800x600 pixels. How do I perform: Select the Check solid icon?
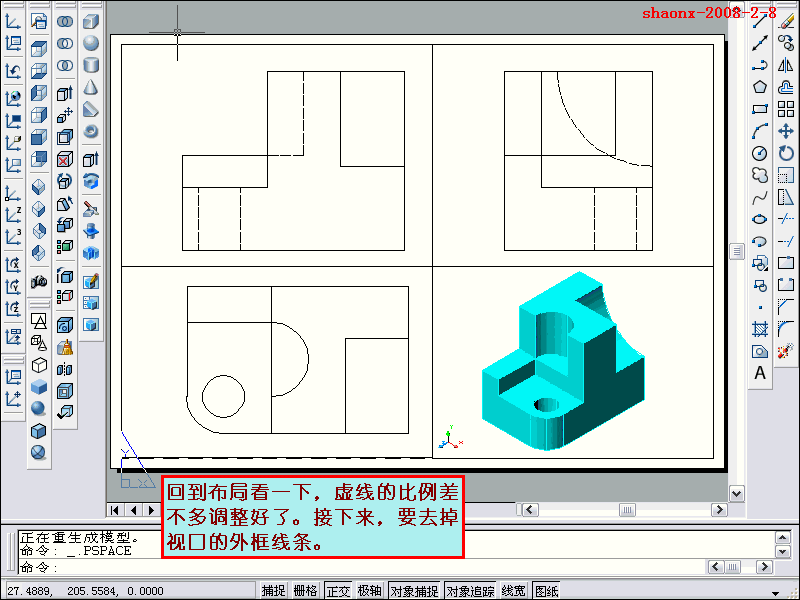pos(65,412)
